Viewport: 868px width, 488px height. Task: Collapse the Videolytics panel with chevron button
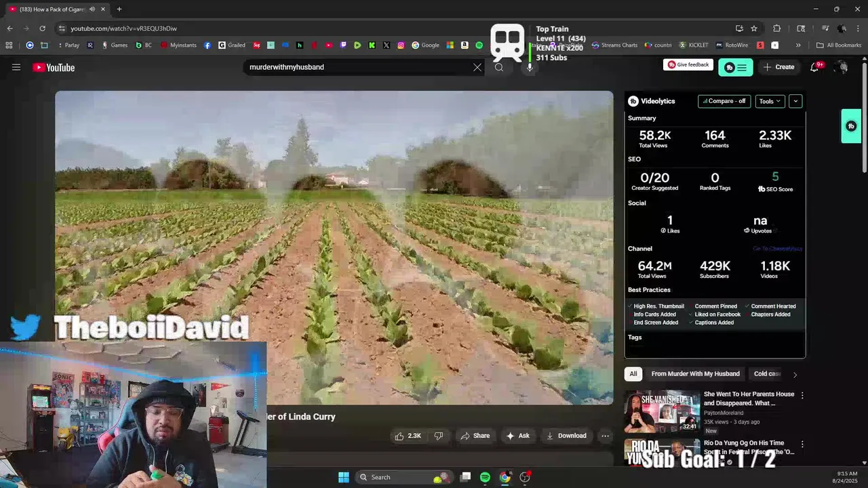tap(795, 101)
